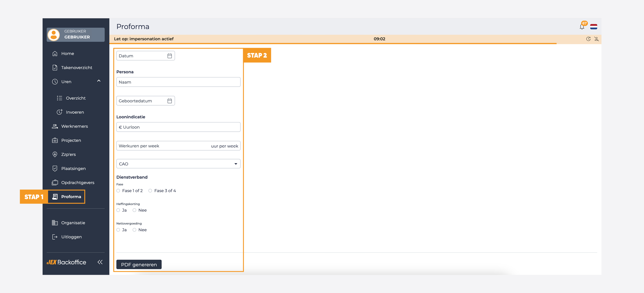Viewport: 644px width, 293px height.
Task: Open the GEBRUIKER profile card
Action: click(x=76, y=35)
